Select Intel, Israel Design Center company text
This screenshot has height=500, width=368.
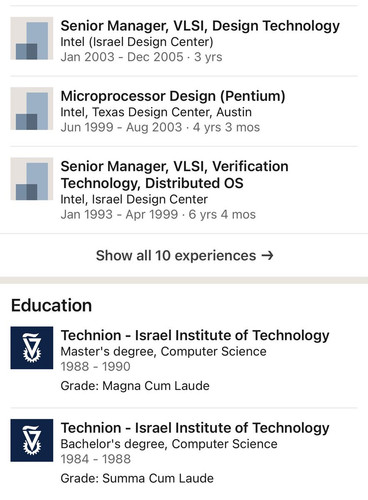tap(134, 199)
